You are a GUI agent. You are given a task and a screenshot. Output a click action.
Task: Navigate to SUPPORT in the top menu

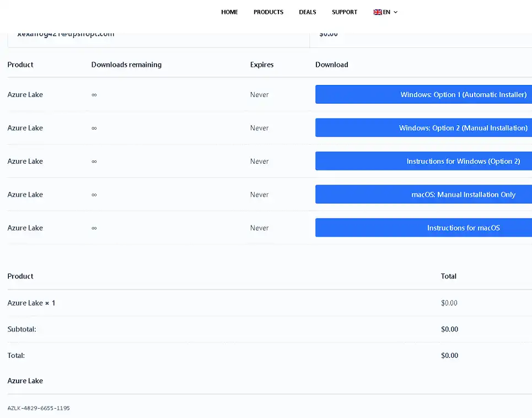click(345, 12)
